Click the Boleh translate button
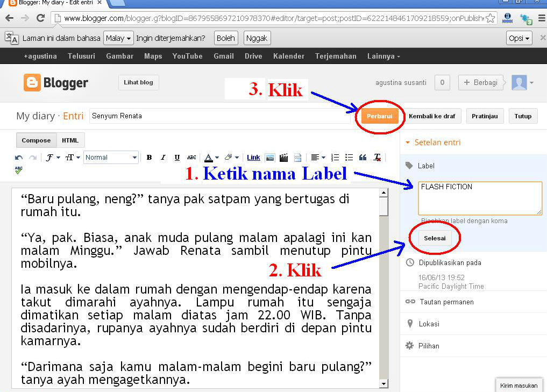The image size is (547, 392). coord(226,38)
